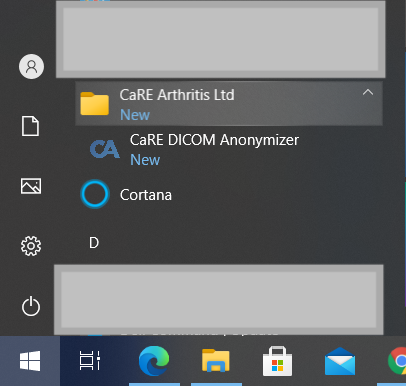Click the Power button icon
Viewport: 406px width, 386px height.
pos(31,306)
